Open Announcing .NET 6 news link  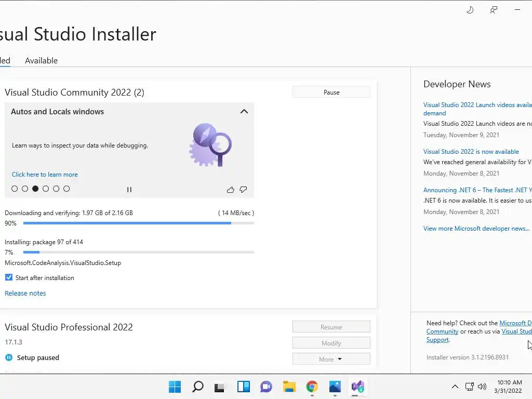click(x=477, y=190)
